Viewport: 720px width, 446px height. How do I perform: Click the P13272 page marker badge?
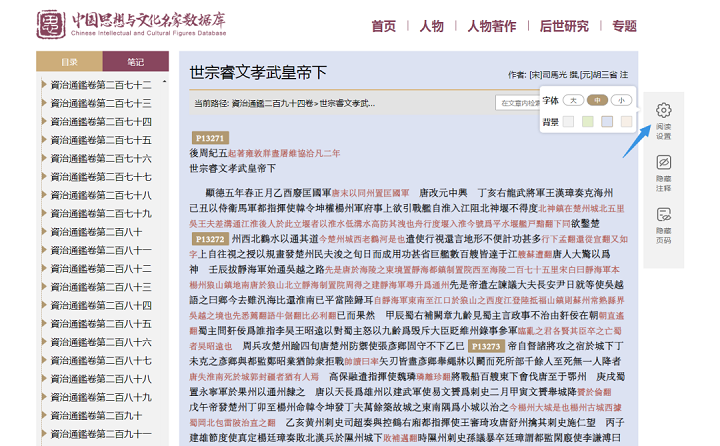(210, 240)
